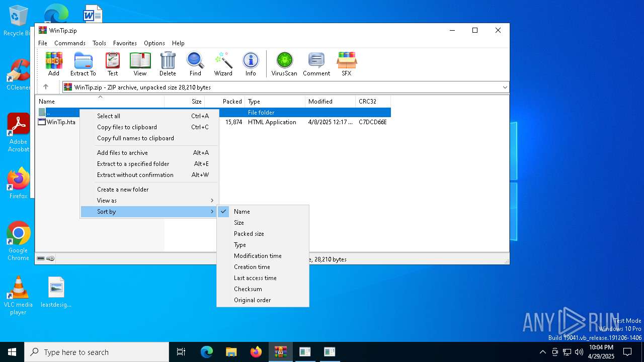The height and width of the screenshot is (362, 644).
Task: Run VirusScan on the archive
Action: [284, 64]
